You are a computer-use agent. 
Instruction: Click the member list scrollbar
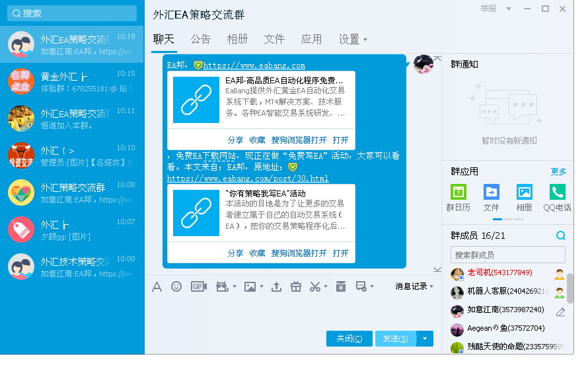click(570, 288)
